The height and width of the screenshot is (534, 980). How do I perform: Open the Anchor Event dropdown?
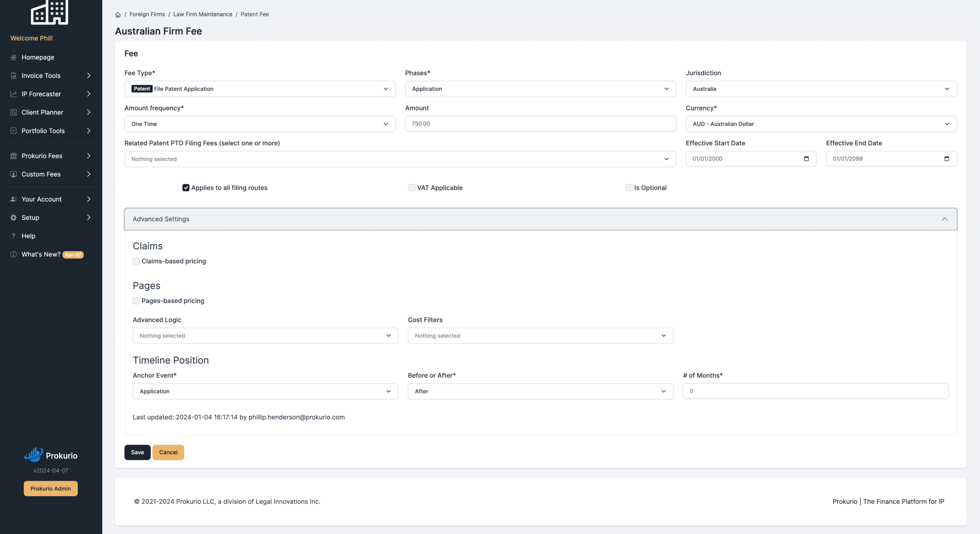pyautogui.click(x=265, y=391)
